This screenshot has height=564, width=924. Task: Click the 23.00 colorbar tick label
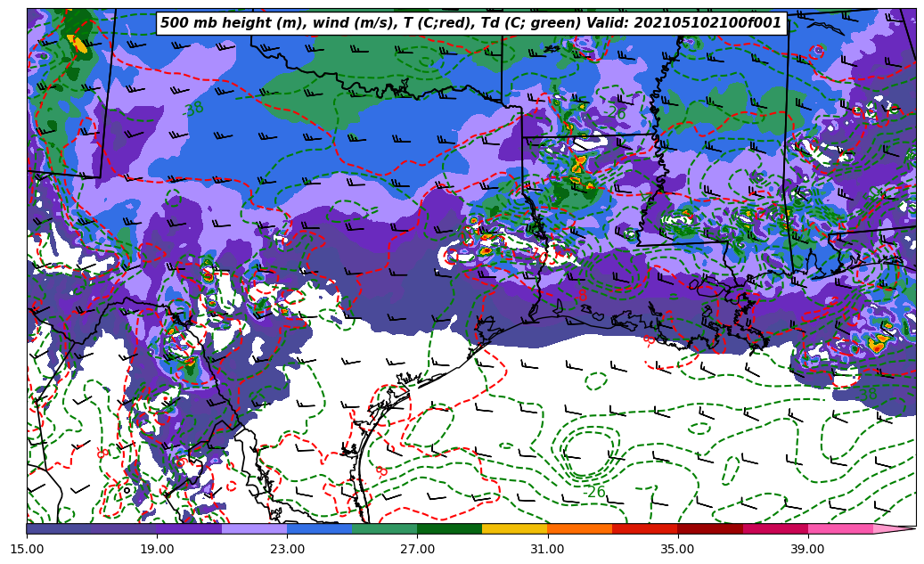point(287,549)
